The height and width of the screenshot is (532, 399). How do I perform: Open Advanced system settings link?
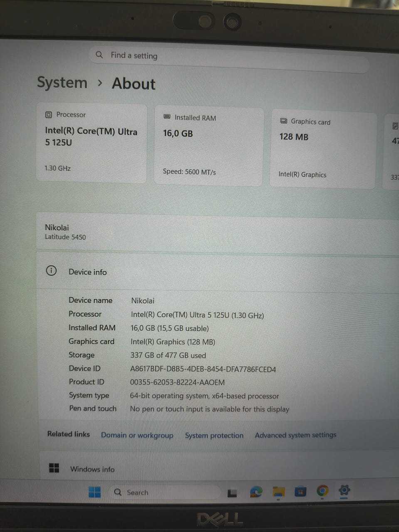click(x=296, y=435)
